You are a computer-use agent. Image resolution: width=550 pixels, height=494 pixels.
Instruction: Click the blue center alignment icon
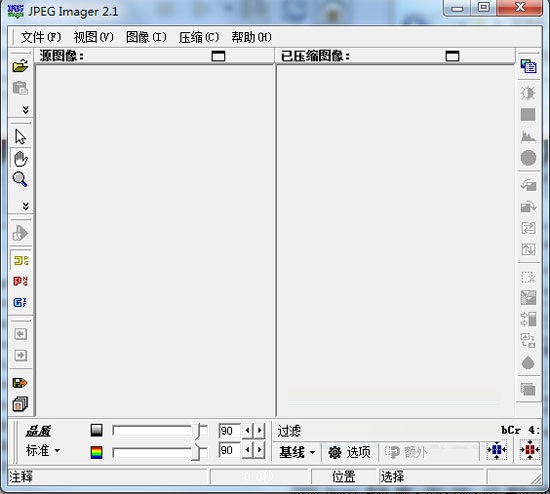(496, 449)
